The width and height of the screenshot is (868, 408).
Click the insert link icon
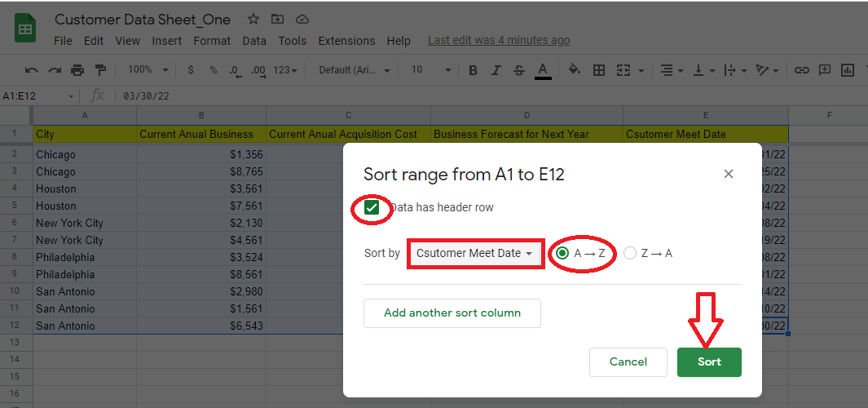[802, 70]
